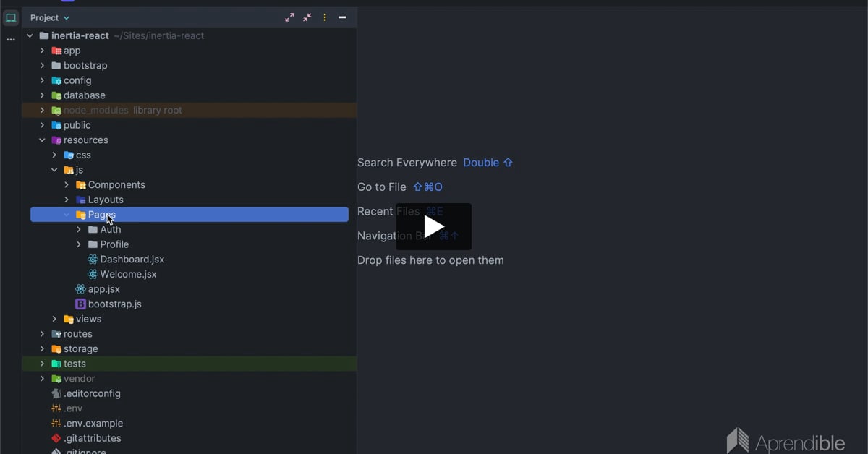Collapse the Pages folder chevron
Screen dimensions: 868x454
67,215
